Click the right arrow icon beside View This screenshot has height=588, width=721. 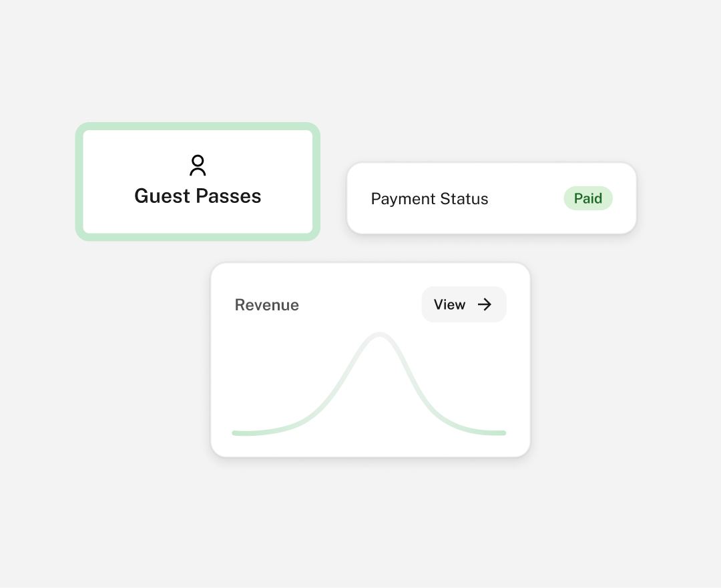coord(485,304)
